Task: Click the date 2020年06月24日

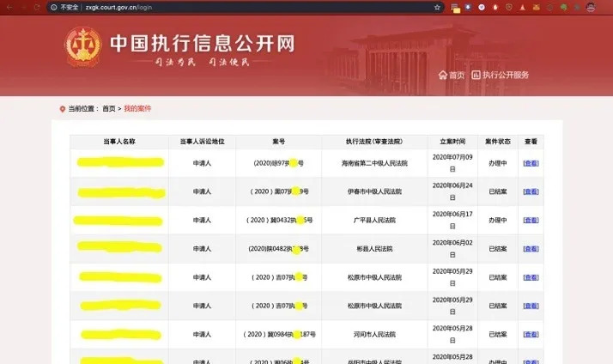Action: click(x=452, y=191)
